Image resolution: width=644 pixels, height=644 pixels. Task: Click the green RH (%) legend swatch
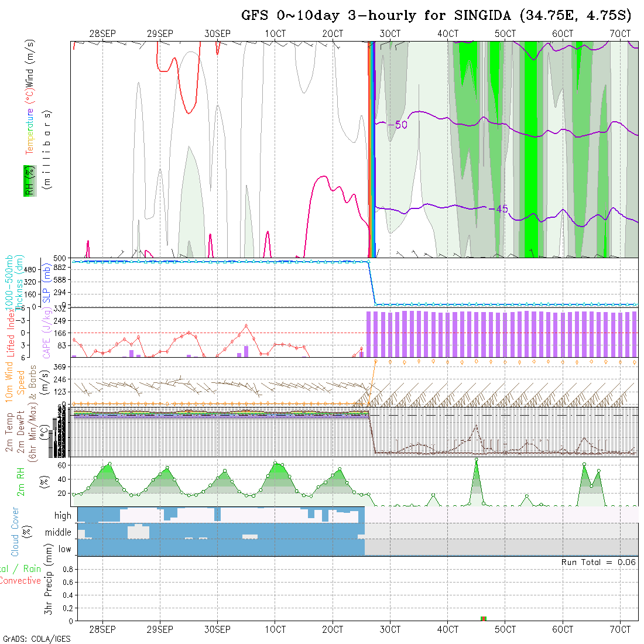click(28, 180)
